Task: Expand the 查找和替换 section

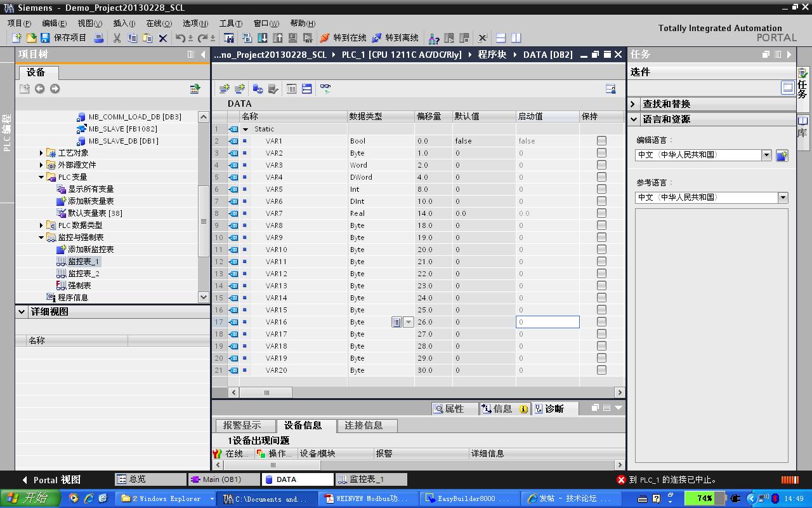Action: pyautogui.click(x=633, y=104)
